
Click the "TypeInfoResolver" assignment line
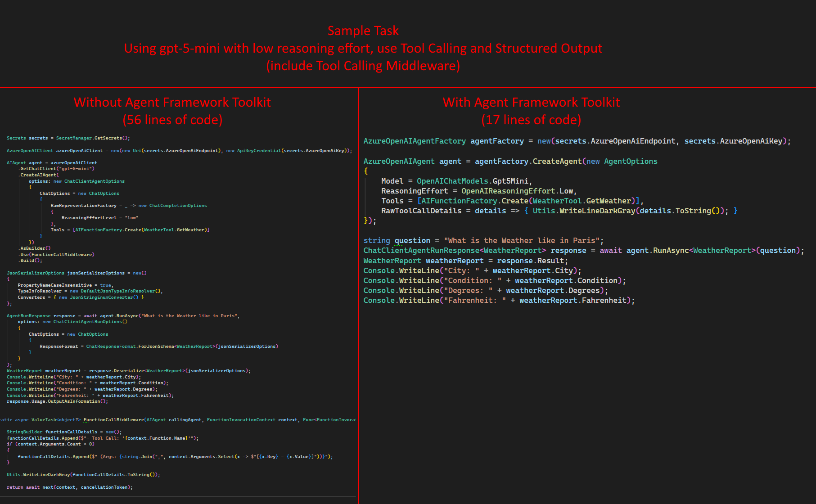[90, 291]
